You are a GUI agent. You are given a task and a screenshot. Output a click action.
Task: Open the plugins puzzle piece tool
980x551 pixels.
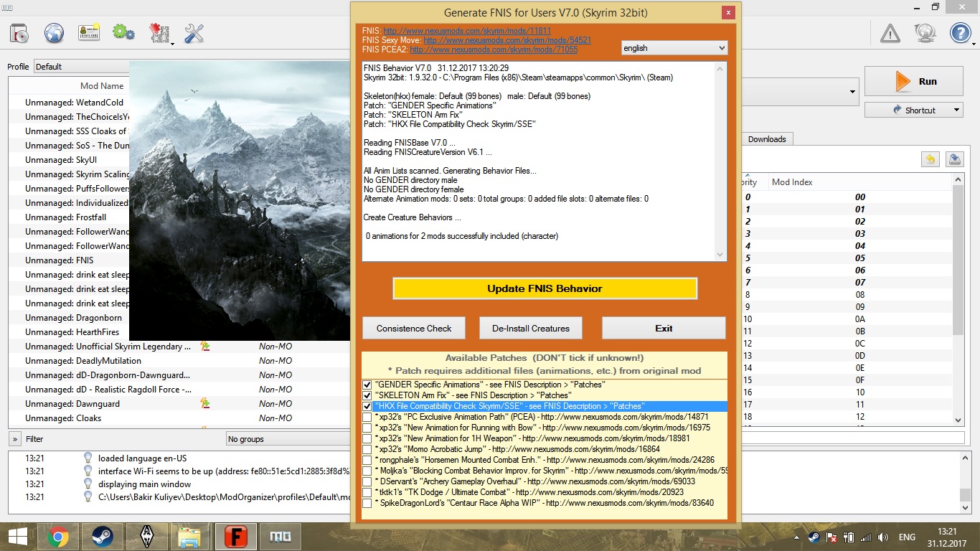(159, 32)
